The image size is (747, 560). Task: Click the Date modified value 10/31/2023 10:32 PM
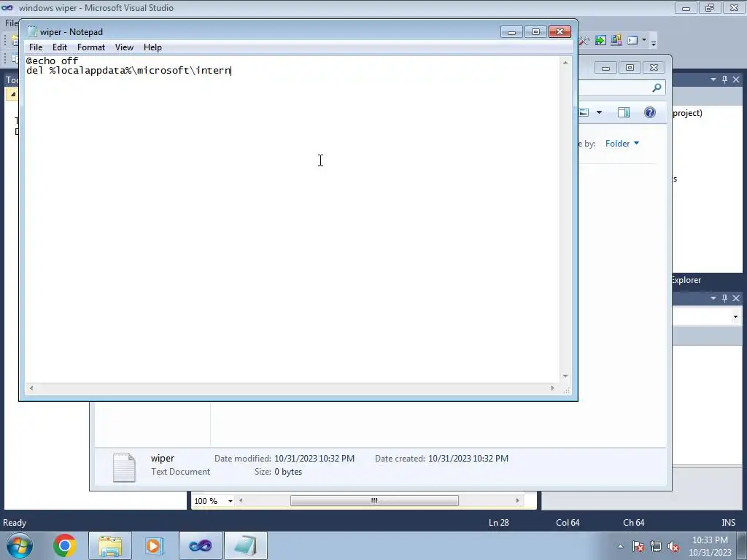point(314,459)
